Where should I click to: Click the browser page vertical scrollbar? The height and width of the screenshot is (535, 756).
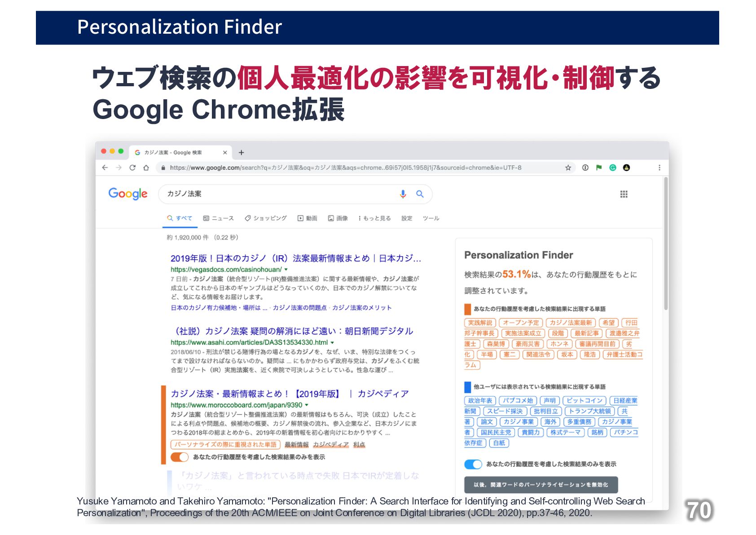[666, 243]
